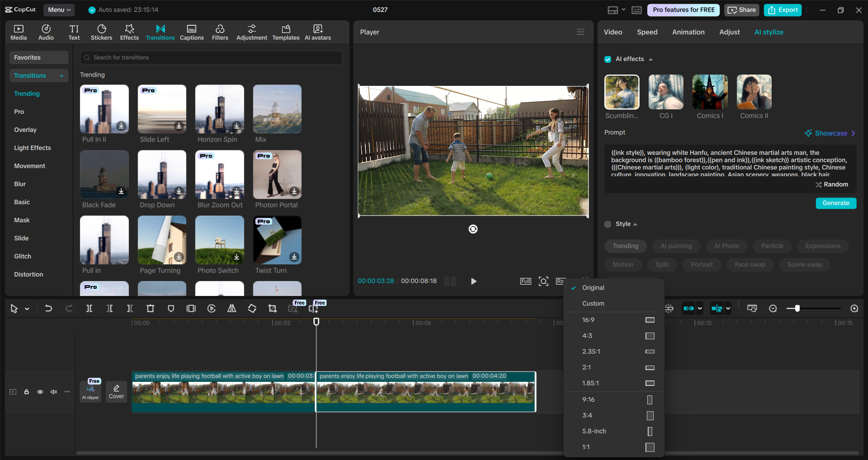Open the Menu dropdown
The image size is (868, 460).
pos(59,9)
